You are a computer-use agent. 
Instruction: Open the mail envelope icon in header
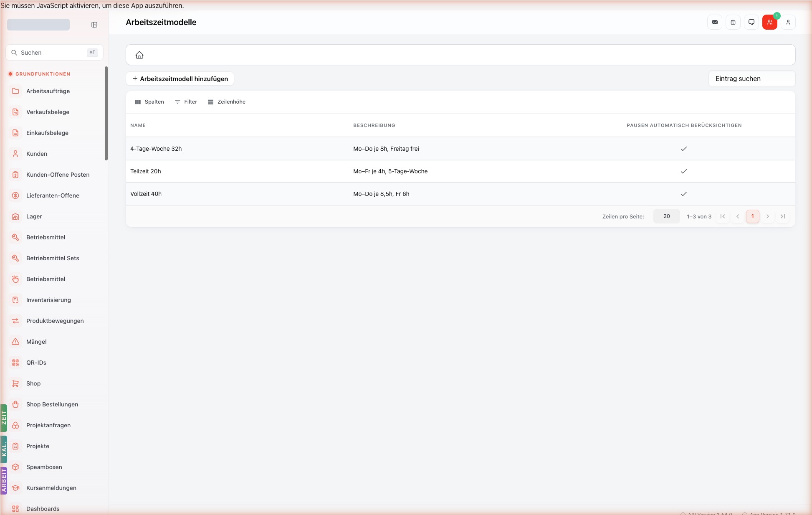pos(715,22)
